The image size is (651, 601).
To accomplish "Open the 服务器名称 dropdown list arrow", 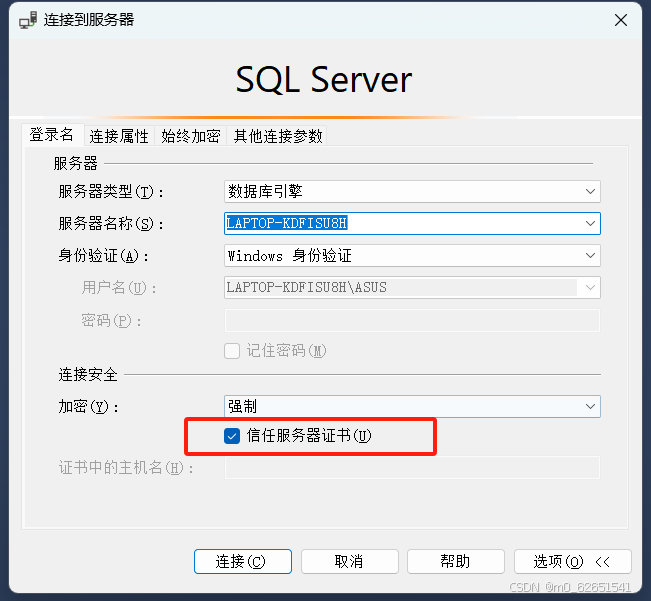I will [x=590, y=223].
